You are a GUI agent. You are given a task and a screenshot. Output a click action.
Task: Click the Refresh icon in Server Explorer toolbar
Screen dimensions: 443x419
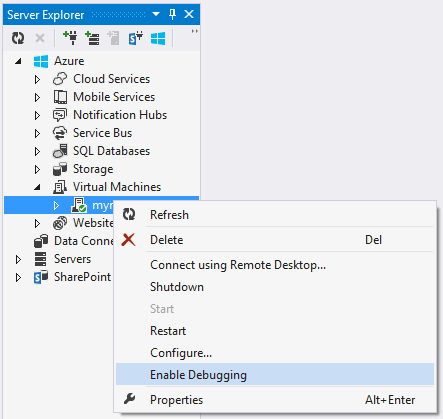tap(18, 38)
